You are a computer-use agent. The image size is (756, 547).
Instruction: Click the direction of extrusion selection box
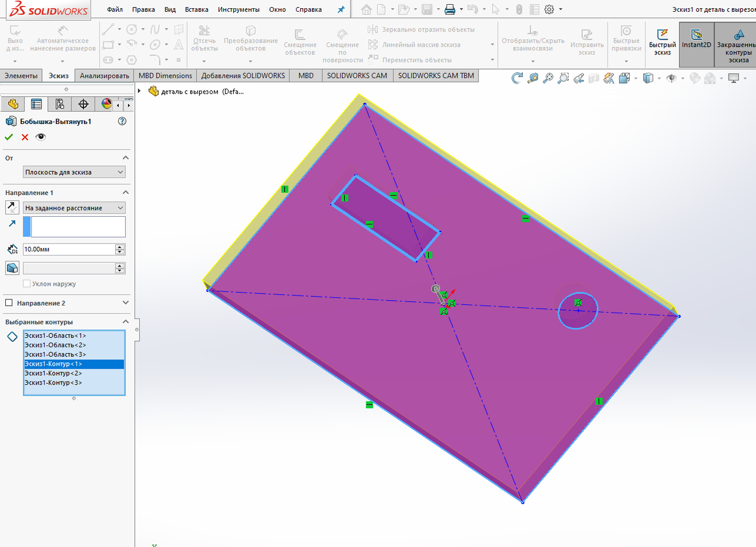pos(74,227)
